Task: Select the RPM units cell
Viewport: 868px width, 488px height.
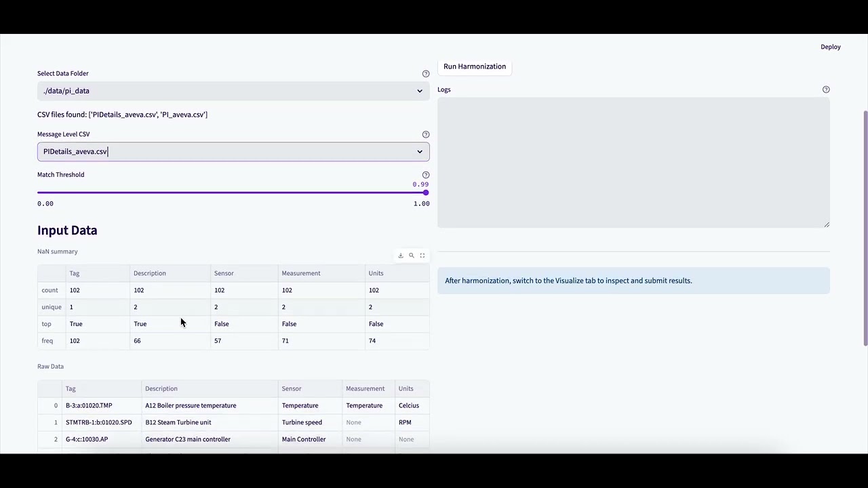Action: pos(412,422)
